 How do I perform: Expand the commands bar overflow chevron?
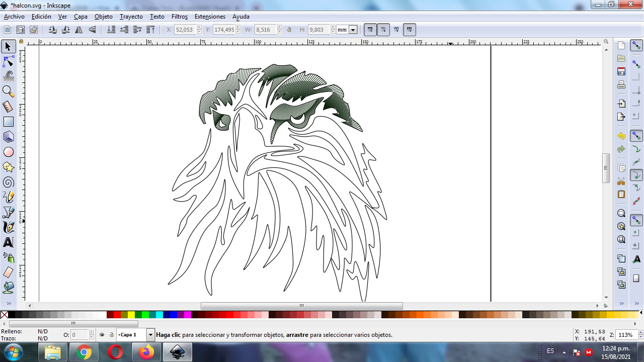pyautogui.click(x=621, y=304)
